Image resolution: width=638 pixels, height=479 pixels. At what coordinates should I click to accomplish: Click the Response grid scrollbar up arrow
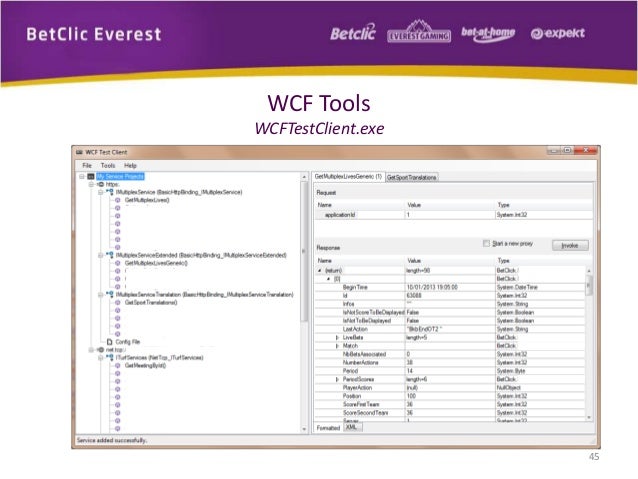pyautogui.click(x=589, y=271)
